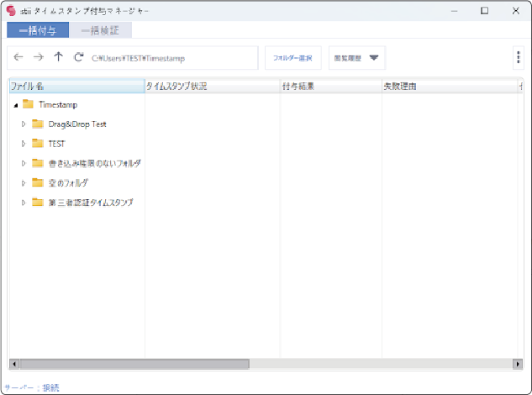Go up one folder level
532x395 pixels.
58,58
